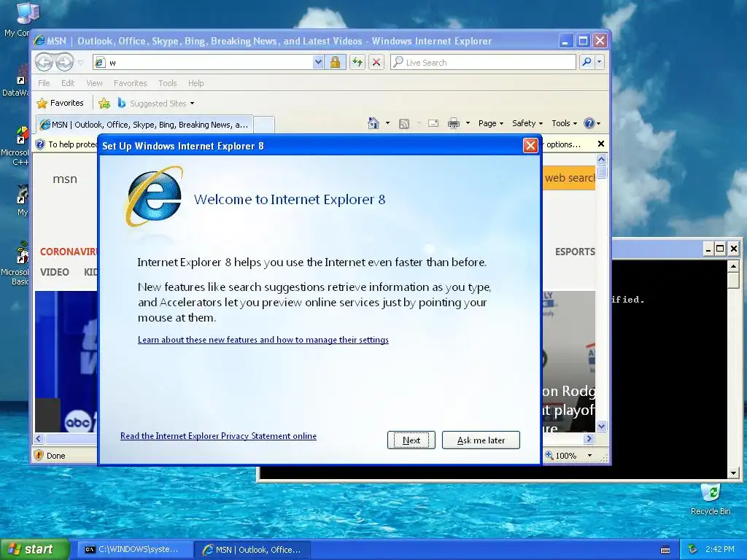
Task: Open the search provider dropdown arrow
Action: pyautogui.click(x=600, y=63)
